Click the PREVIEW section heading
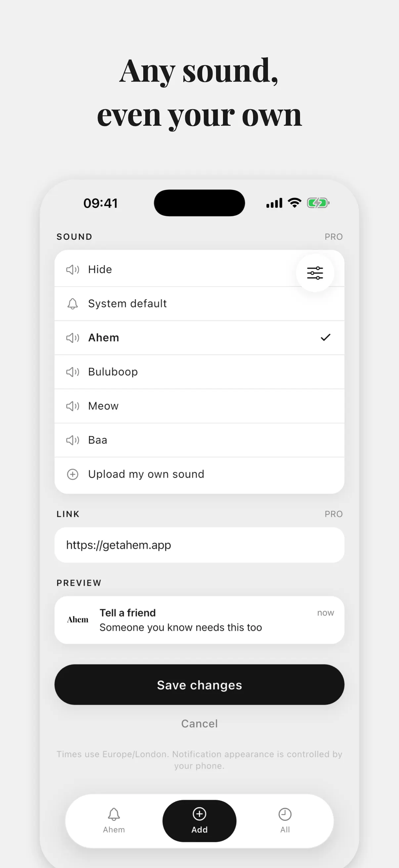The width and height of the screenshot is (399, 868). (79, 583)
